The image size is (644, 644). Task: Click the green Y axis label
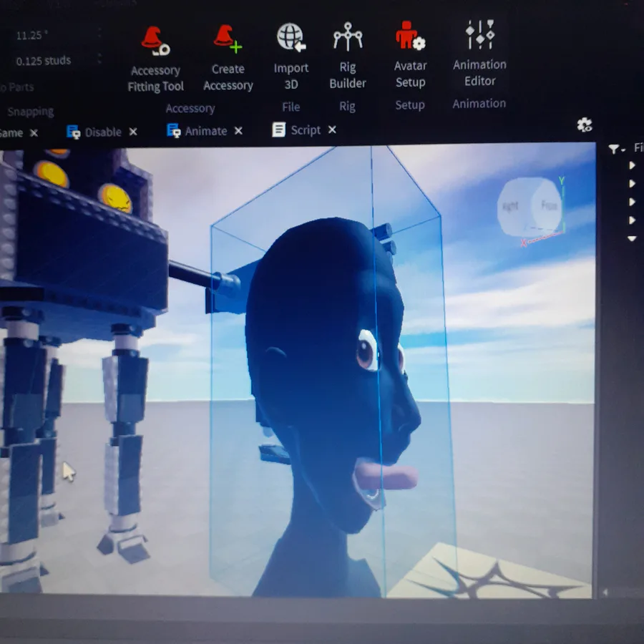pyautogui.click(x=562, y=181)
